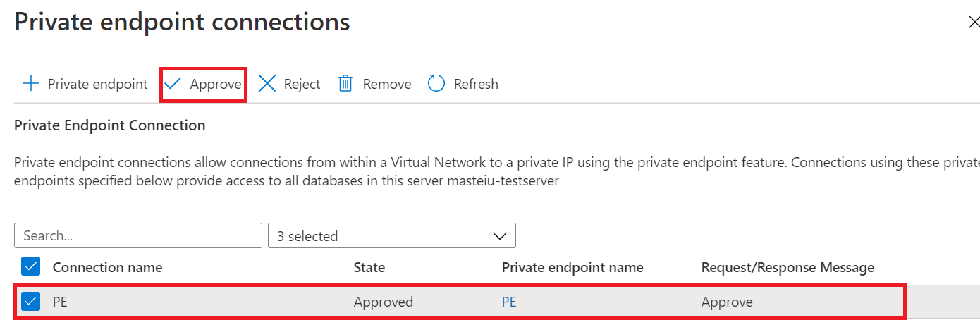This screenshot has height=332, width=980.
Task: Open the PE private endpoint link
Action: (509, 302)
